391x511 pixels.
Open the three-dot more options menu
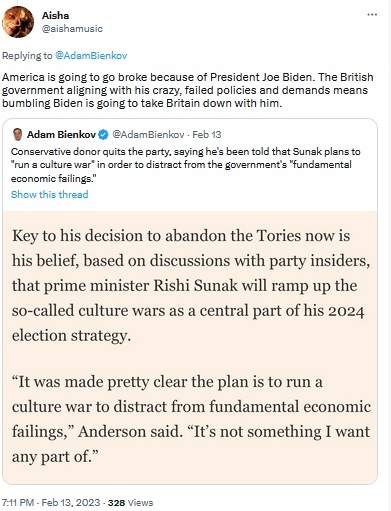pyautogui.click(x=372, y=15)
